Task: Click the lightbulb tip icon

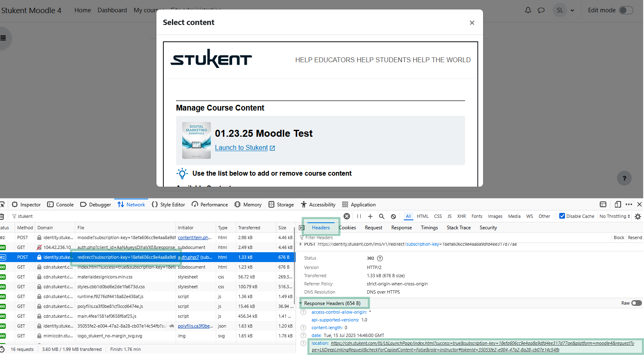Action: [182, 173]
